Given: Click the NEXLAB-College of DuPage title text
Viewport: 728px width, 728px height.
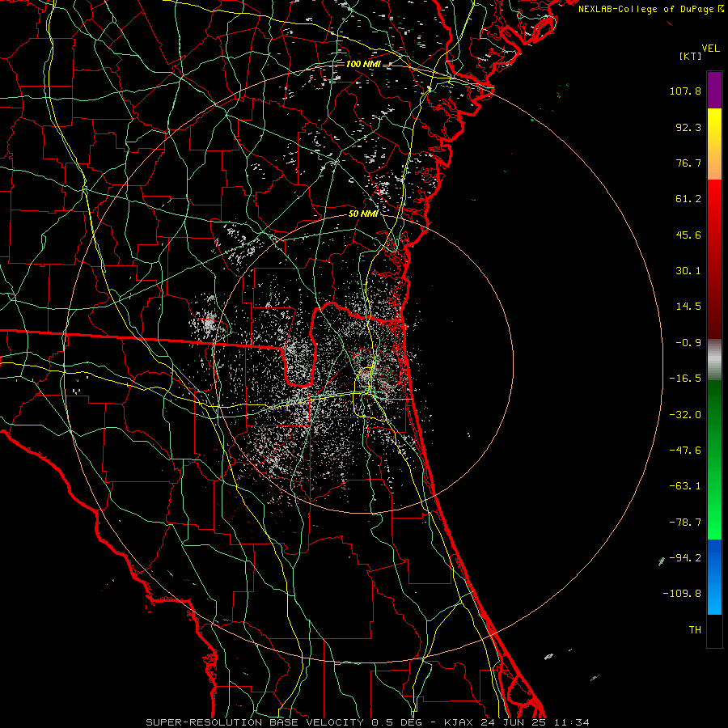Looking at the screenshot, I should 646,9.
